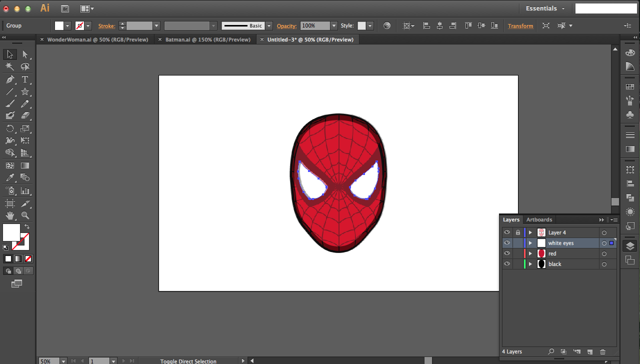
Task: Create a new layer in Layers panel
Action: 589,352
